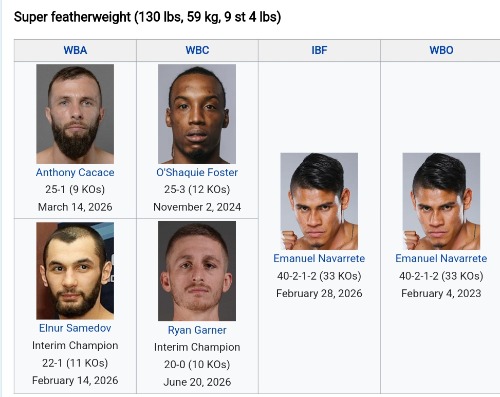The image size is (500, 397).
Task: Click Samedov's Interim Champion label
Action: pyautogui.click(x=75, y=345)
